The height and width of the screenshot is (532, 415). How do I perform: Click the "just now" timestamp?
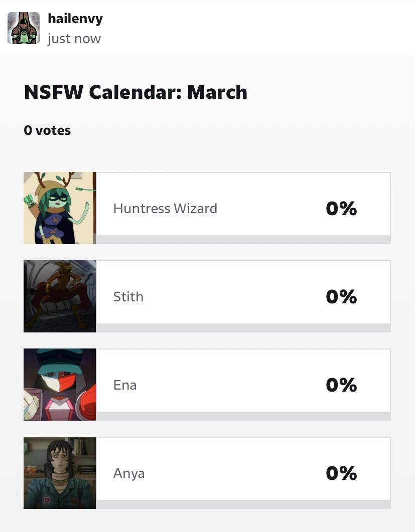pyautogui.click(x=74, y=39)
